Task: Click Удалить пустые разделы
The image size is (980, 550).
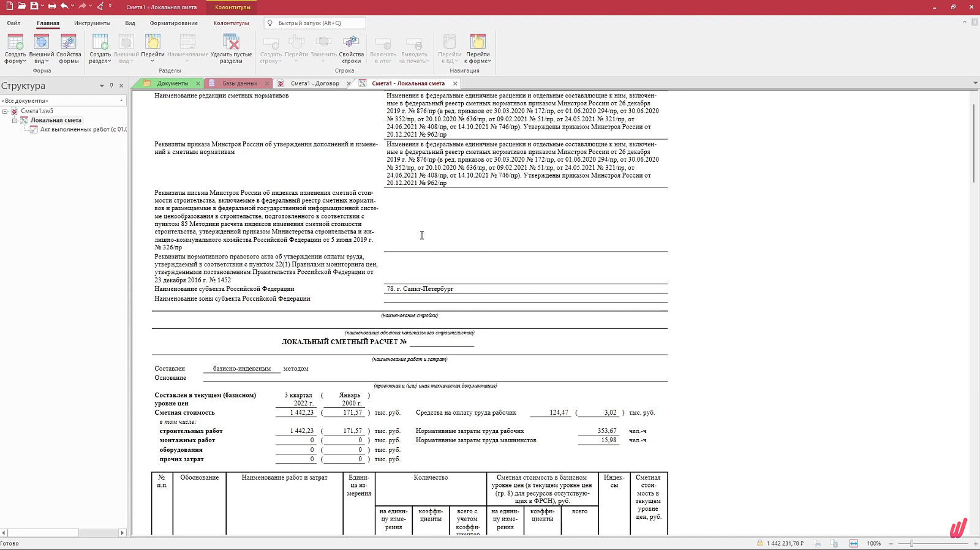Action: (x=231, y=49)
